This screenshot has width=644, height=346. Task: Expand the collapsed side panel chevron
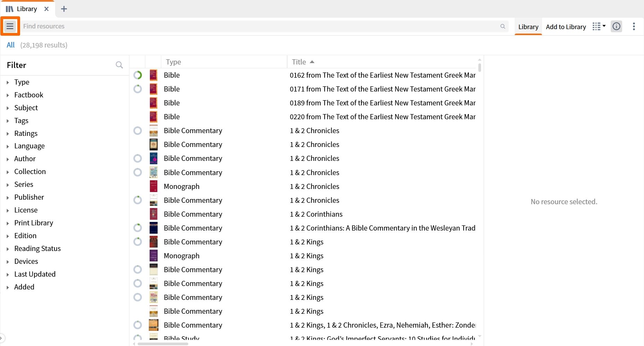[2, 338]
